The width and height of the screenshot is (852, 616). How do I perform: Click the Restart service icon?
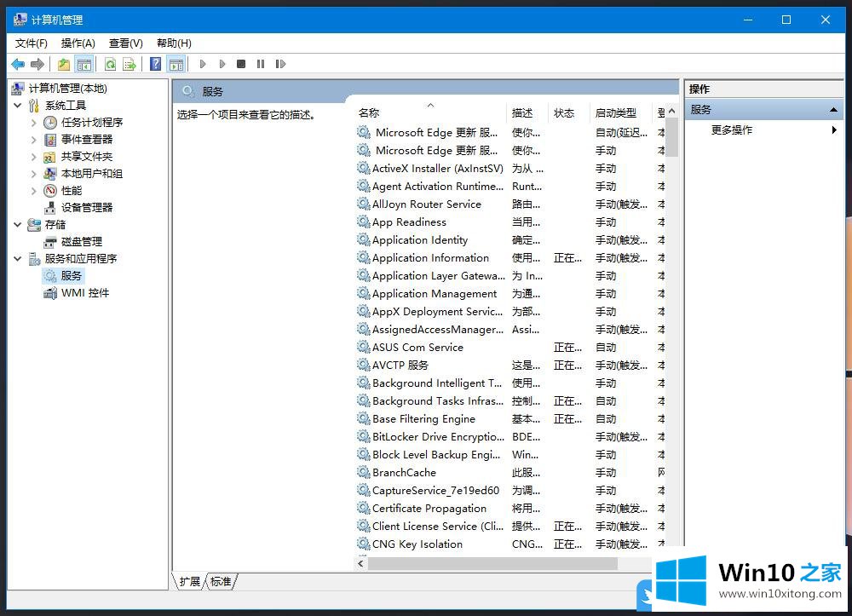280,64
